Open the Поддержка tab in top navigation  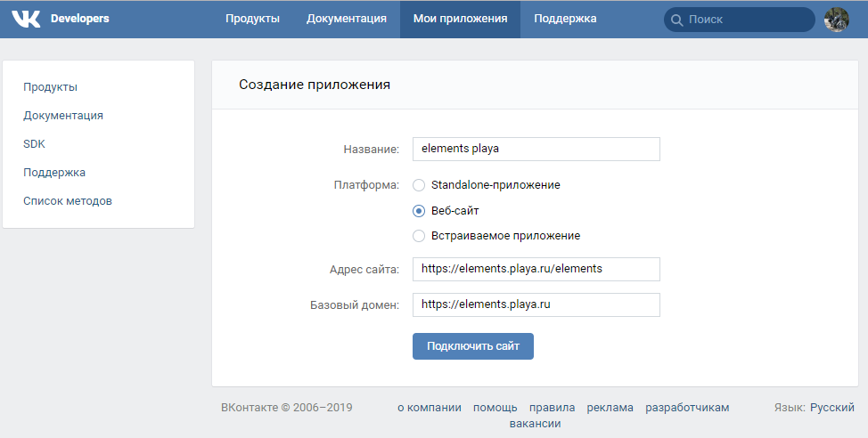565,19
